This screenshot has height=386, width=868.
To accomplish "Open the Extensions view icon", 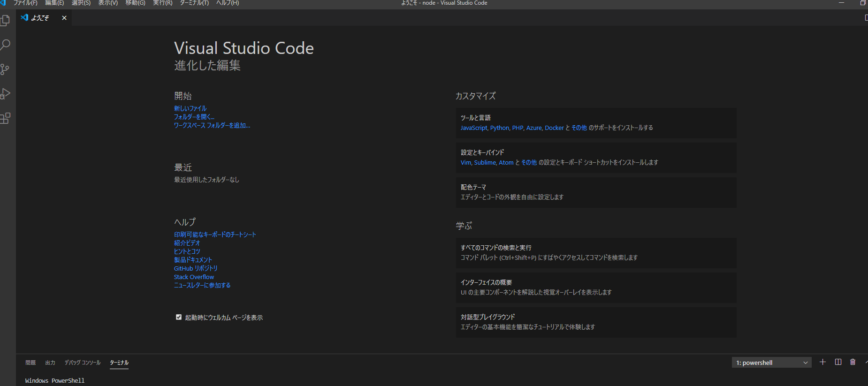I will [5, 118].
